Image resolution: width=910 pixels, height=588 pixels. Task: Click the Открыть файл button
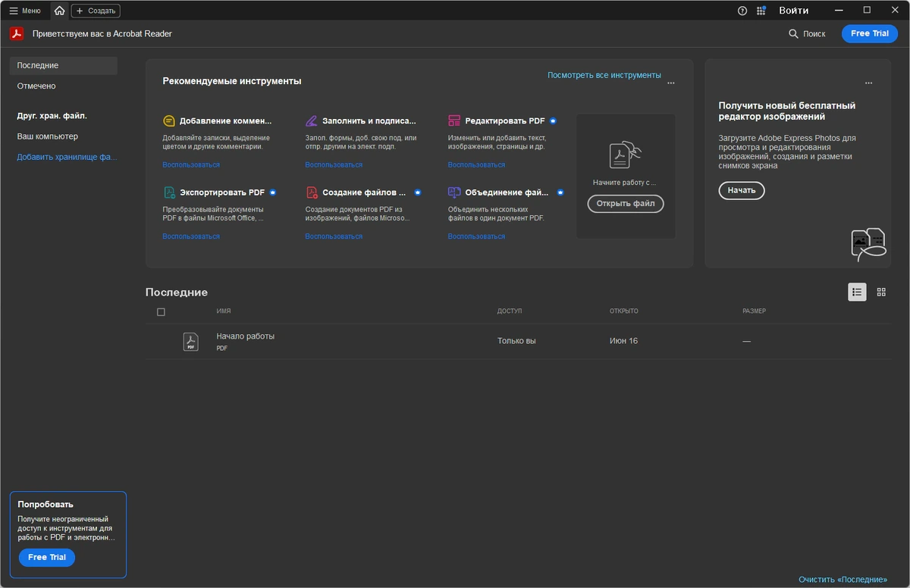[x=626, y=204]
